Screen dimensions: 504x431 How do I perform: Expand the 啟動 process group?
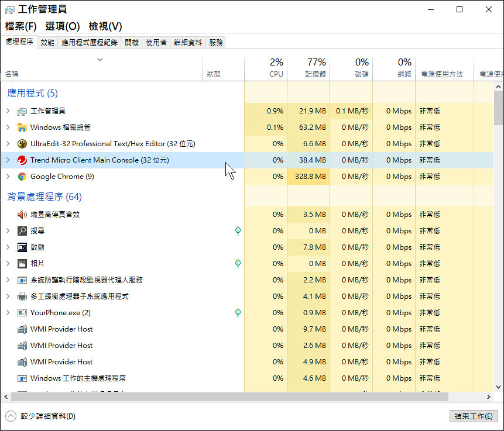click(x=8, y=247)
